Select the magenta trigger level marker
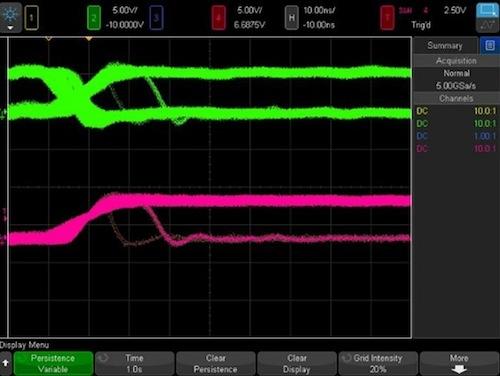This screenshot has height=376, width=500. (x=4, y=215)
